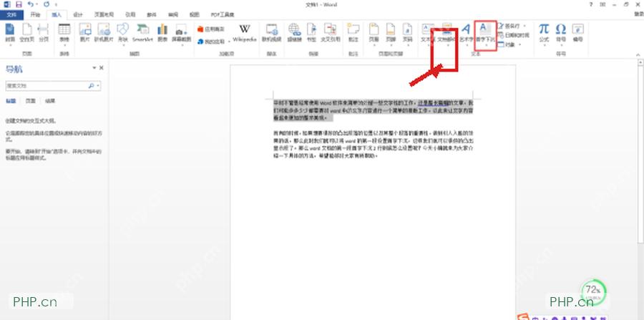Open the PDF工具集 ribbon tab
This screenshot has width=644, height=320.
[x=223, y=15]
